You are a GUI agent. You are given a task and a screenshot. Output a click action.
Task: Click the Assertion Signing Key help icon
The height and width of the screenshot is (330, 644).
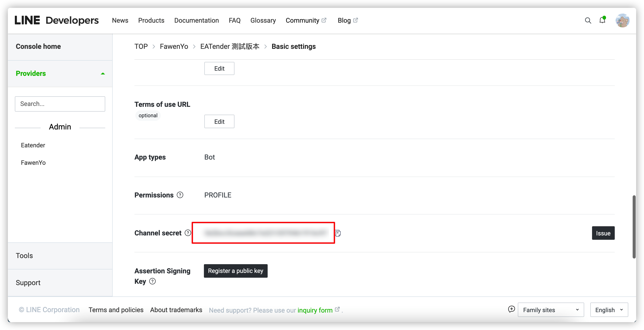tap(152, 281)
